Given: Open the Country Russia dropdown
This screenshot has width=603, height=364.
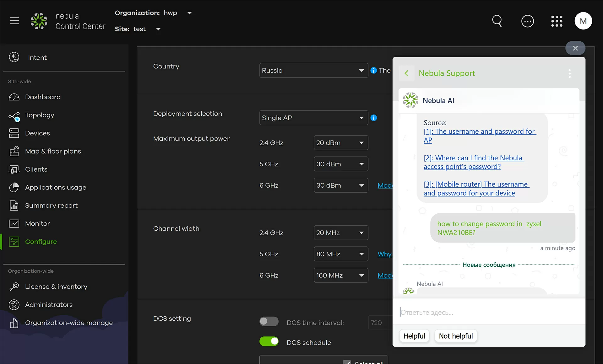Looking at the screenshot, I should click(314, 70).
